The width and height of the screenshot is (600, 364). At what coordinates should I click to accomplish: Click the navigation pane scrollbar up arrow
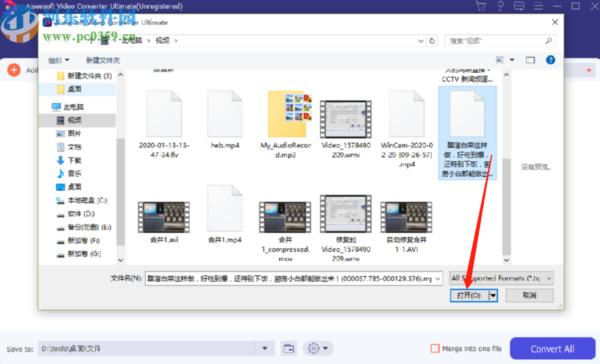tap(120, 74)
